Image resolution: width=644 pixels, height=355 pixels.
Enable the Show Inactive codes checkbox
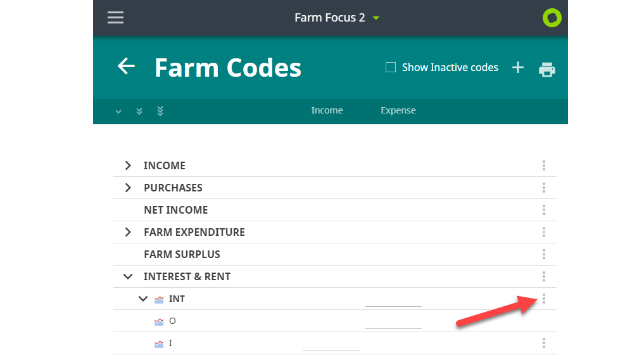coord(391,67)
